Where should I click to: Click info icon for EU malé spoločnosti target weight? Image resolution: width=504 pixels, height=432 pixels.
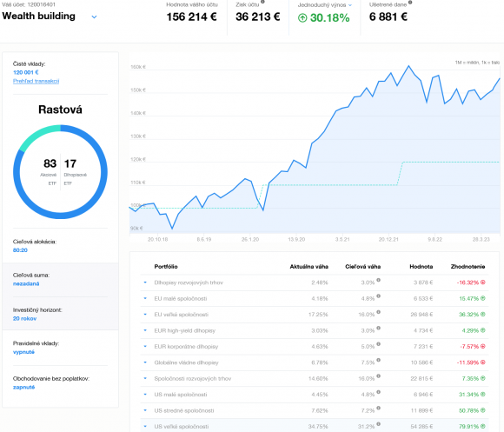coord(378,296)
